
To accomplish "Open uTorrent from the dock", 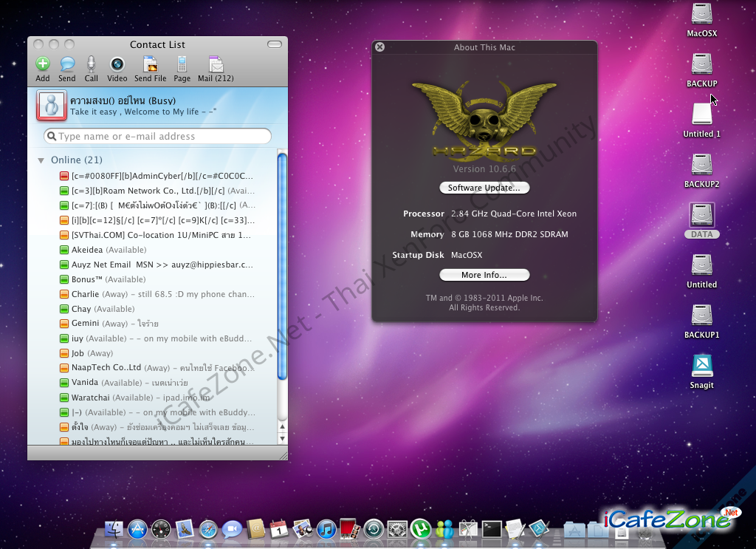I will 421,529.
